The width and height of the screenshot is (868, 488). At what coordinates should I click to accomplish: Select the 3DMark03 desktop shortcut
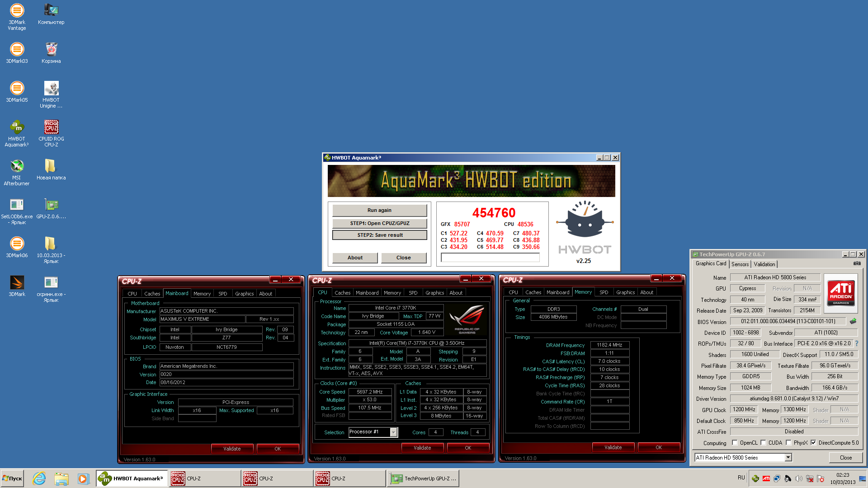tap(17, 53)
